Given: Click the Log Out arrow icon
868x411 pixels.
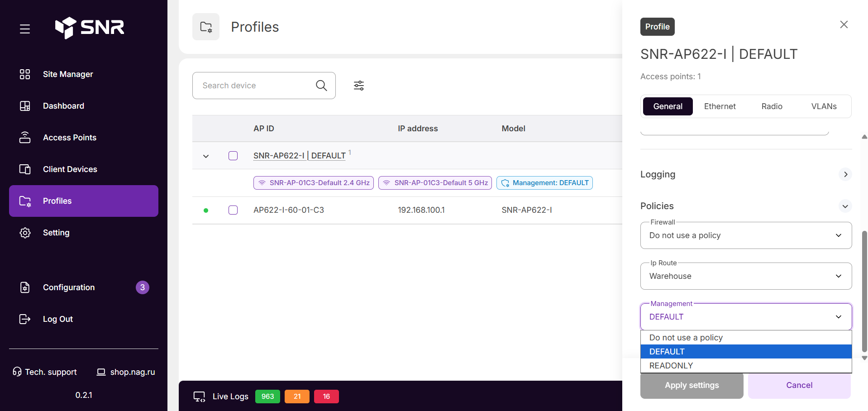Looking at the screenshot, I should click(25, 319).
